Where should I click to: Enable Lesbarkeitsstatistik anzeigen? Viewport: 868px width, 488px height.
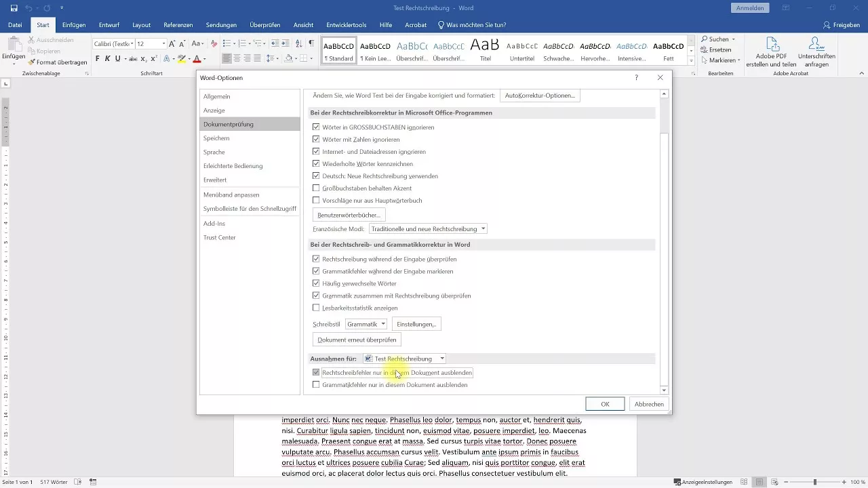point(315,308)
